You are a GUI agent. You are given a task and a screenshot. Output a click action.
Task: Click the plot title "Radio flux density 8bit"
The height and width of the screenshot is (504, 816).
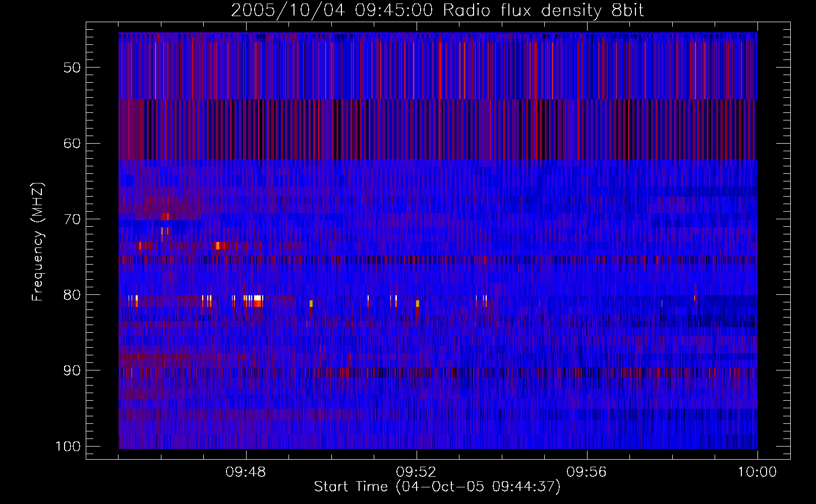(544, 11)
